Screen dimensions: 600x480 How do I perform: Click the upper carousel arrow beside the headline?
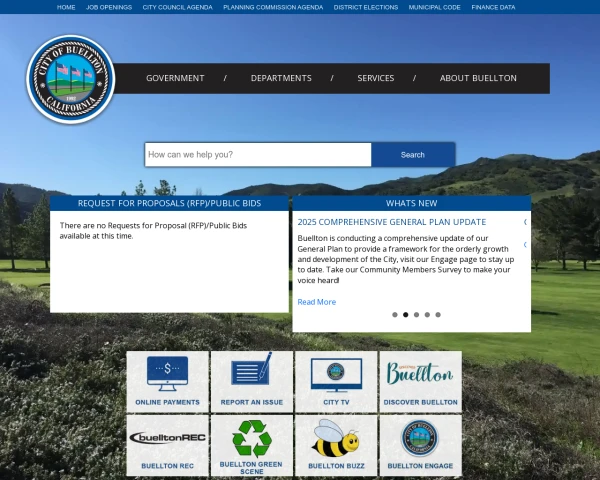tap(525, 222)
